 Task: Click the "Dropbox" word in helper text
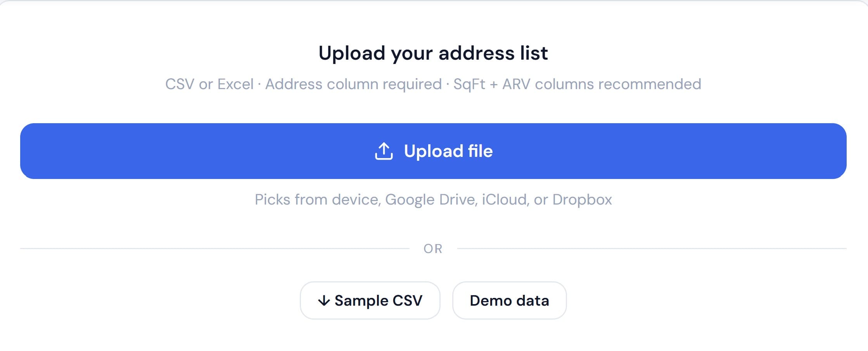(582, 200)
